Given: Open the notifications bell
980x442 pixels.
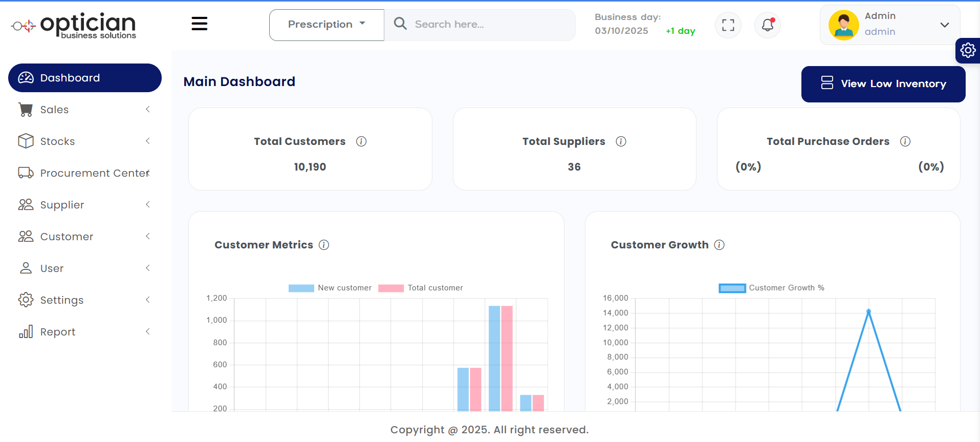Looking at the screenshot, I should [767, 25].
